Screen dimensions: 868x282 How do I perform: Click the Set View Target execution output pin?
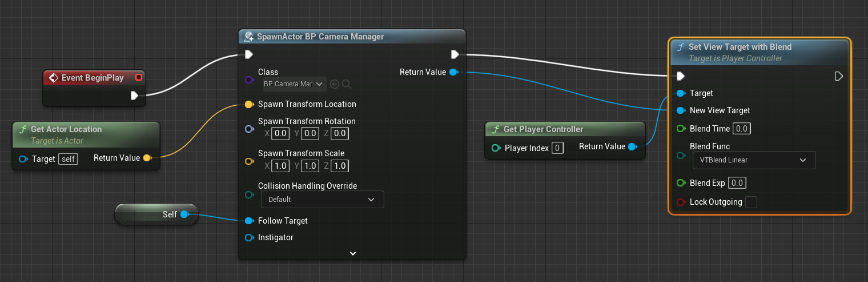(838, 76)
